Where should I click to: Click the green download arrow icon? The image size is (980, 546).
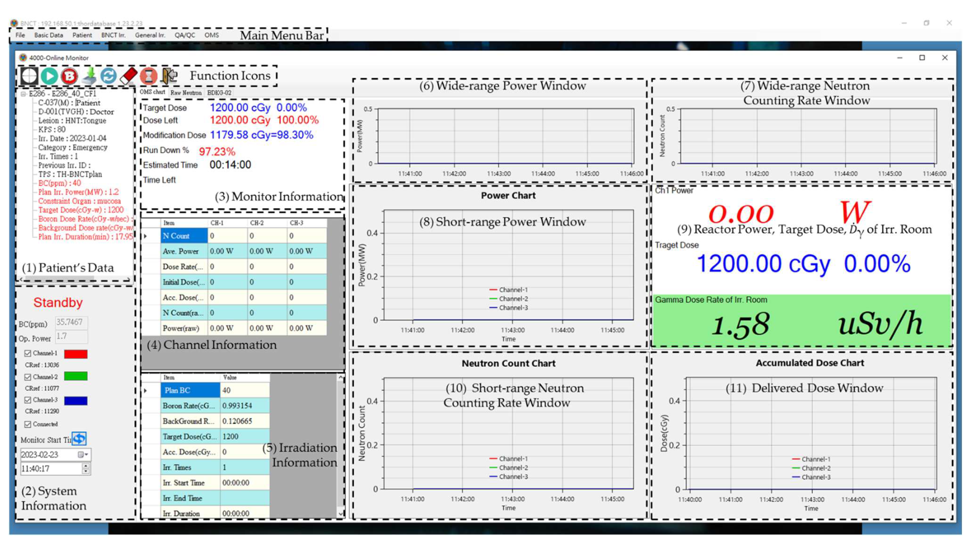point(90,76)
